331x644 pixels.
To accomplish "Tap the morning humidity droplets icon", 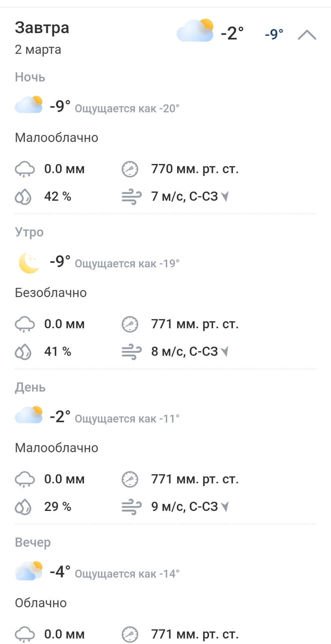I will 23,351.
